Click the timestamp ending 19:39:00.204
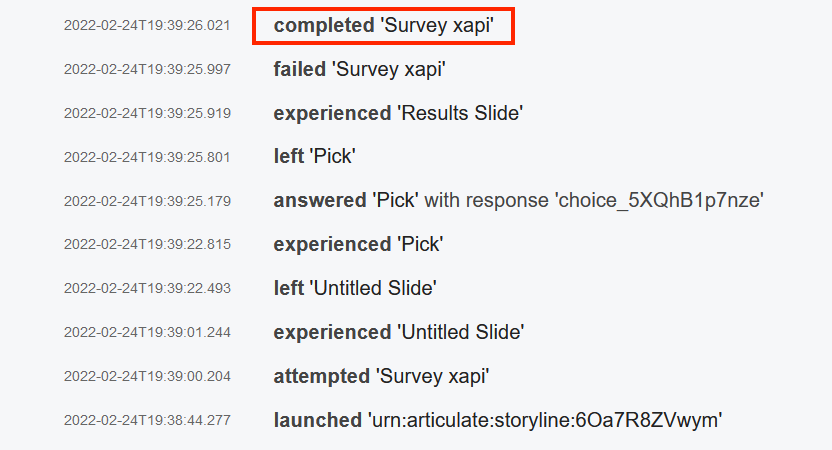Viewport: 832px width, 450px height. click(147, 377)
